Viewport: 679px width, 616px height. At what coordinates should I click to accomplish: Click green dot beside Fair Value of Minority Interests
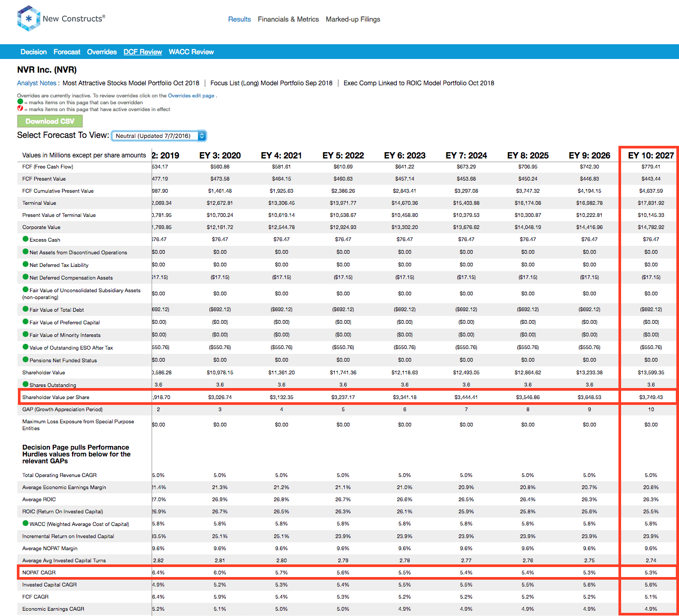coord(25,334)
